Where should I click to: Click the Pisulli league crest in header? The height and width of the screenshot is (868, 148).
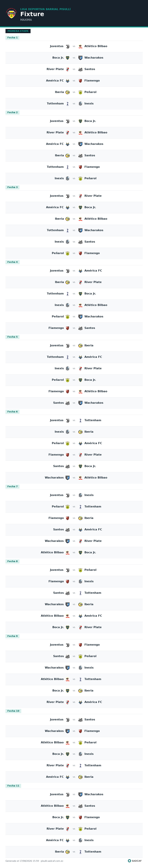coord(12,14)
